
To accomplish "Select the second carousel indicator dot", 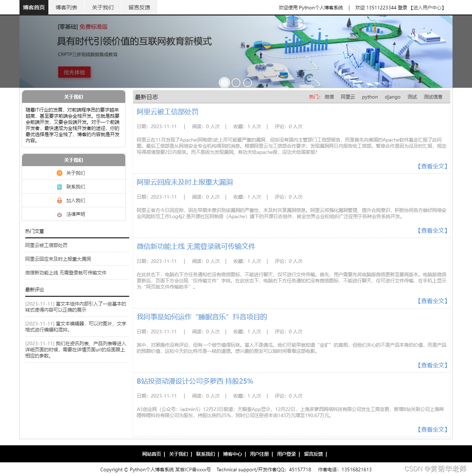I will coord(236,83).
